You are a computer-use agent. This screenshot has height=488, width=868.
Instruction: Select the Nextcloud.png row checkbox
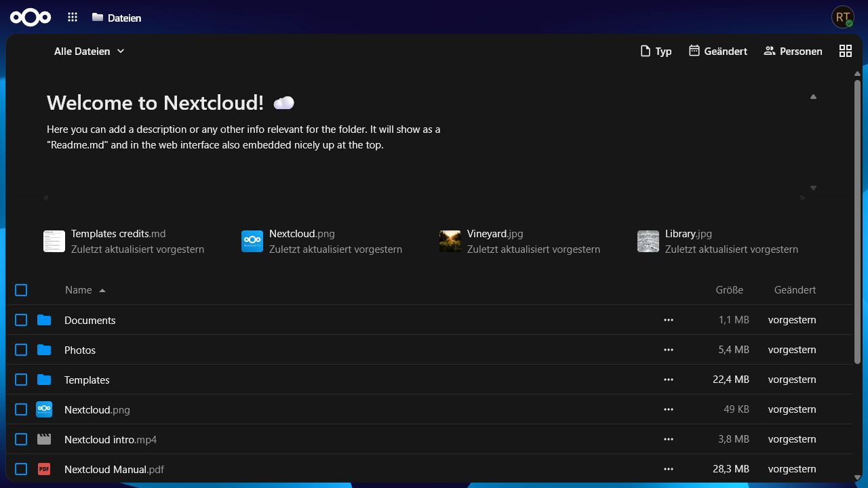coord(21,409)
